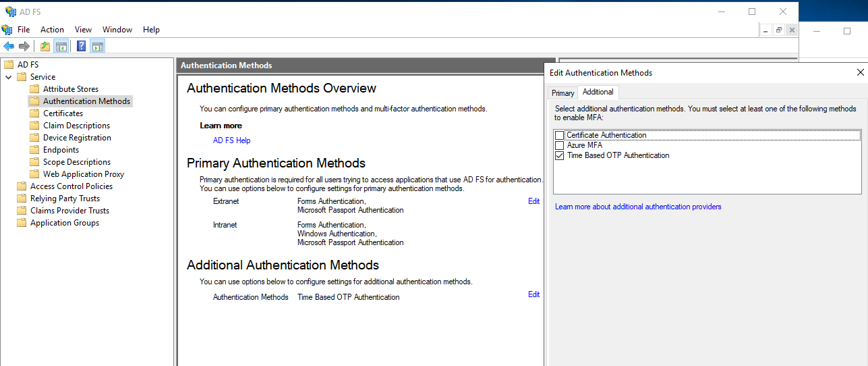Click the Intranet row label
This screenshot has height=366, width=868.
point(225,225)
